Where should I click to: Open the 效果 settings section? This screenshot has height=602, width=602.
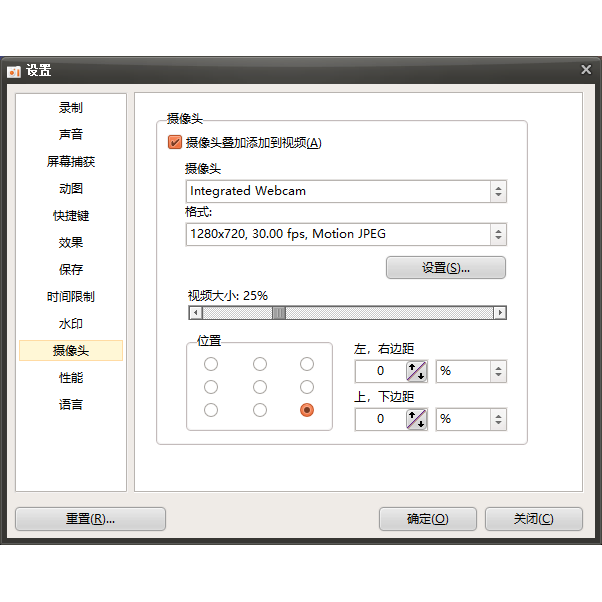(x=71, y=243)
